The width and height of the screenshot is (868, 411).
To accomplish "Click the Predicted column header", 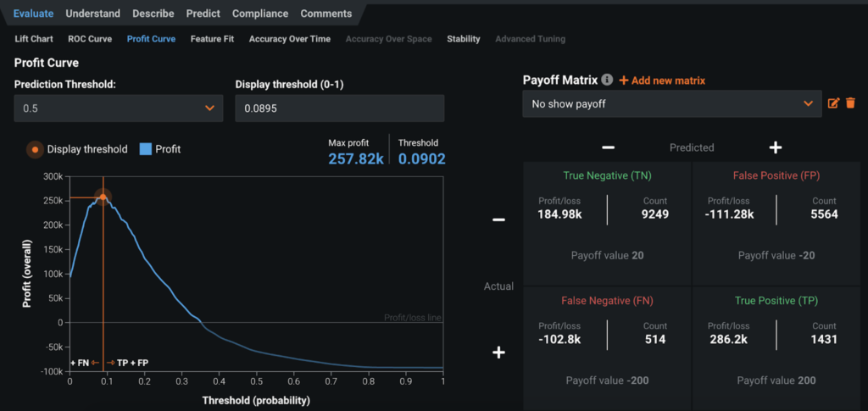I will pos(692,147).
